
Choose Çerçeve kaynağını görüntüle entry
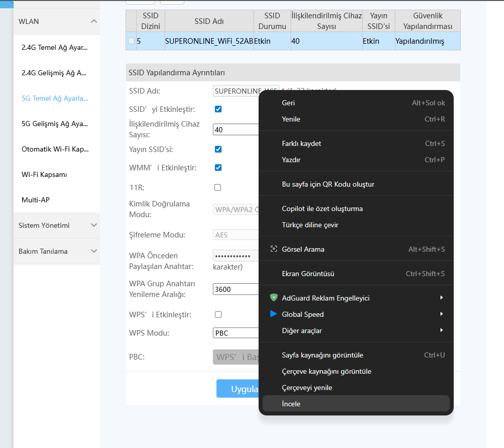[x=356, y=371]
